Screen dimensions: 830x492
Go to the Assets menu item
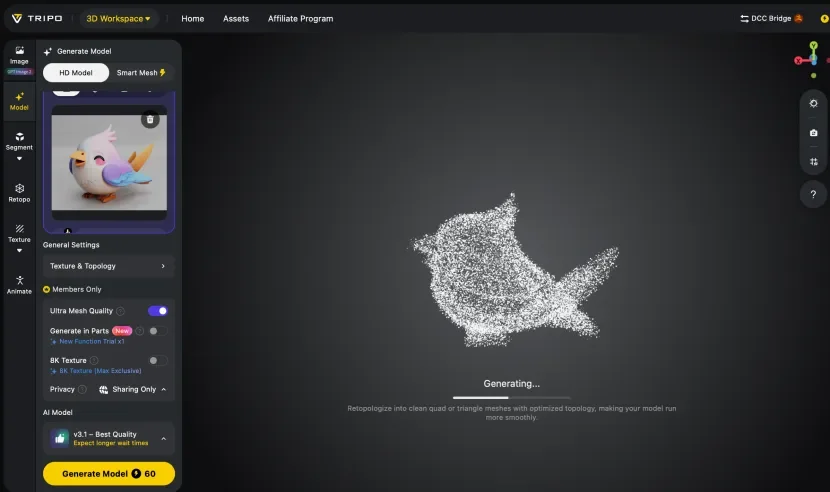click(236, 19)
